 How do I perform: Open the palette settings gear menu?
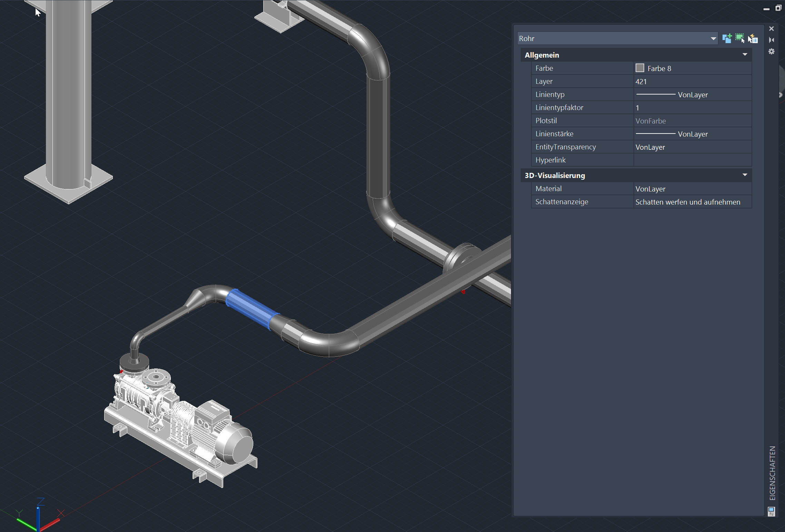pos(772,51)
